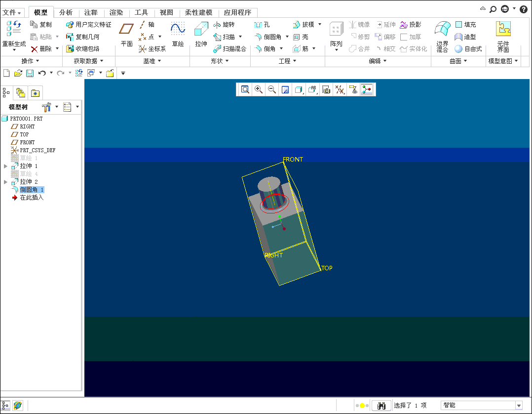
Task: Open the 获取数据 group dropdown
Action: pos(88,61)
